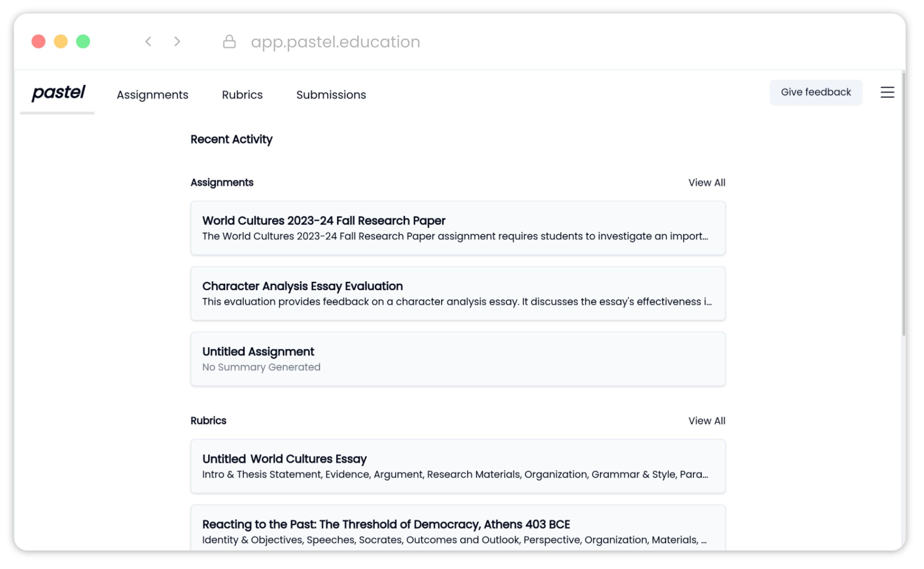The height and width of the screenshot is (569, 924).
Task: Open World Cultures 2023-24 Fall Research Paper
Action: point(458,228)
